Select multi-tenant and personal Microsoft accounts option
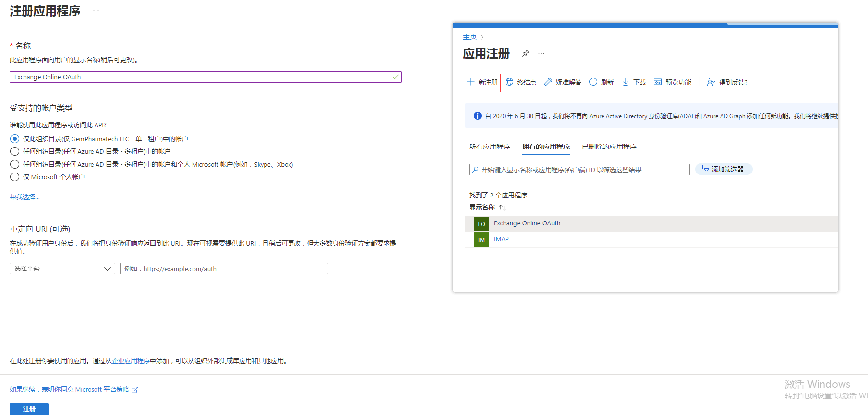The width and height of the screenshot is (868, 419). [x=15, y=164]
